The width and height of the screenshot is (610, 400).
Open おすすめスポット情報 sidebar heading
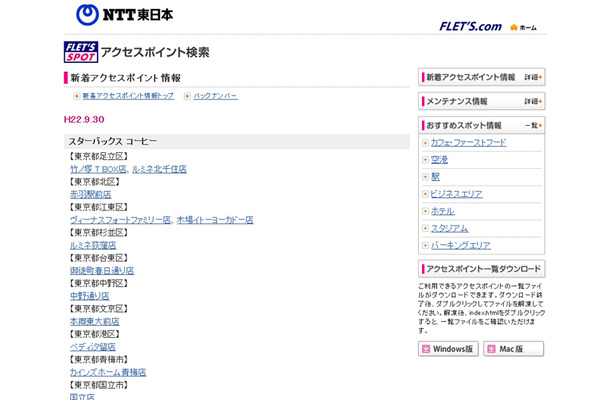[x=482, y=125]
